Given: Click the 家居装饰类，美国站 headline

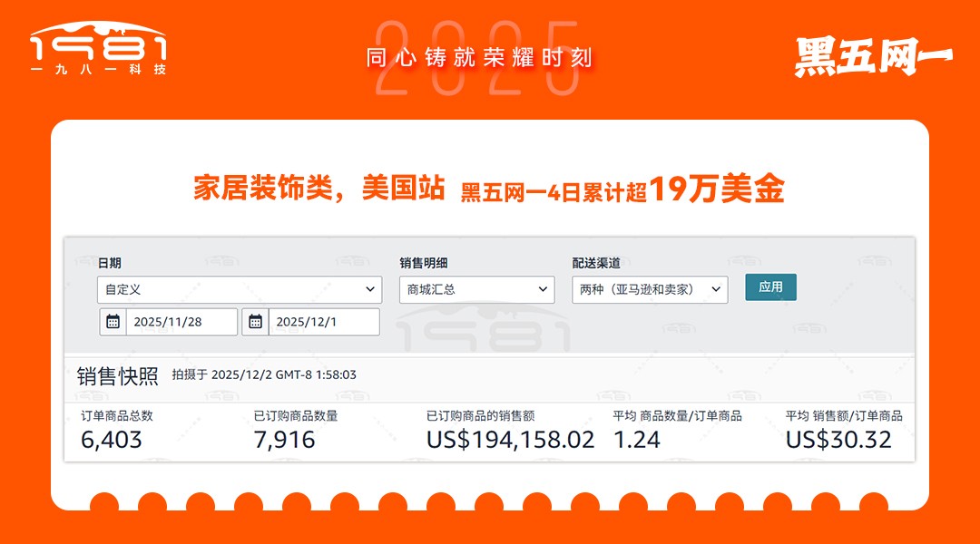Looking at the screenshot, I should pos(318,189).
